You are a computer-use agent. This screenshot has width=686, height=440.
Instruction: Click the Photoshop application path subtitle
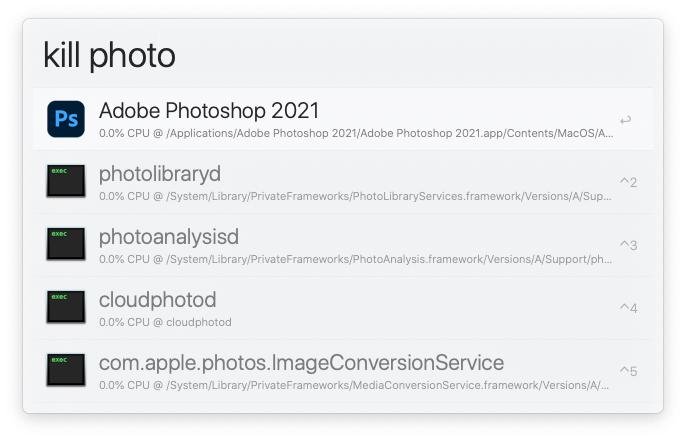click(355, 133)
